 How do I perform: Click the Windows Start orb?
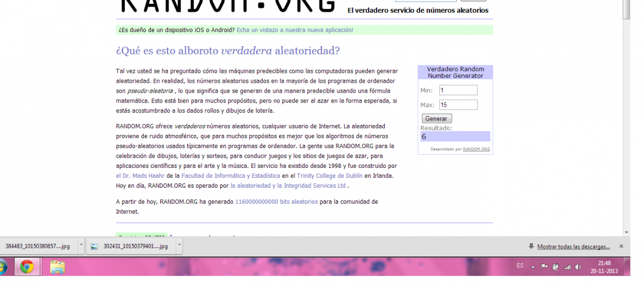click(x=3, y=268)
